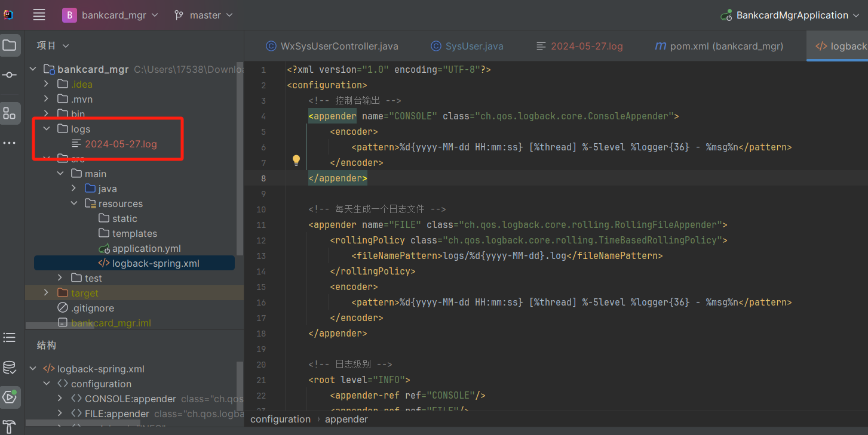Open the More tool windows ellipsis
The height and width of the screenshot is (435, 868).
(10, 143)
